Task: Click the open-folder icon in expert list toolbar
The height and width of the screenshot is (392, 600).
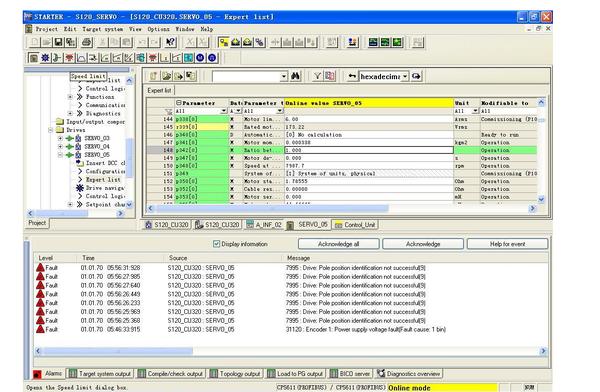Action: (166, 76)
